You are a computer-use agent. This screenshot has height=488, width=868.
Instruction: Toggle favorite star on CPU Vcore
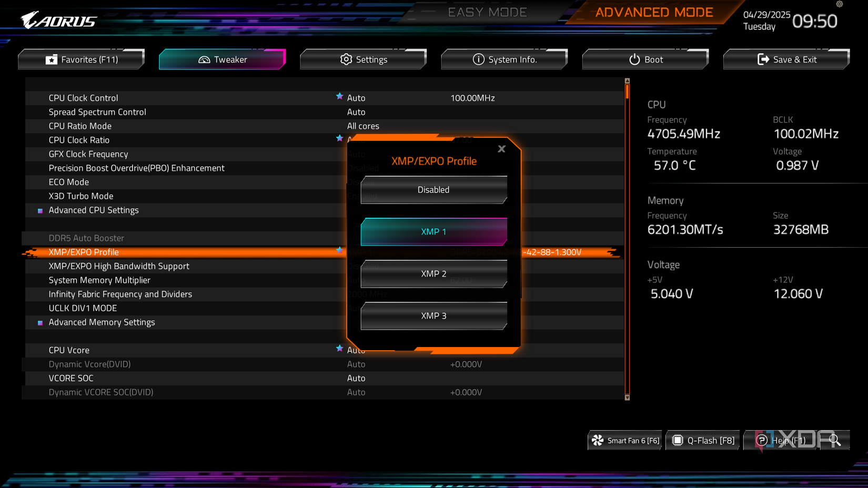pyautogui.click(x=339, y=348)
